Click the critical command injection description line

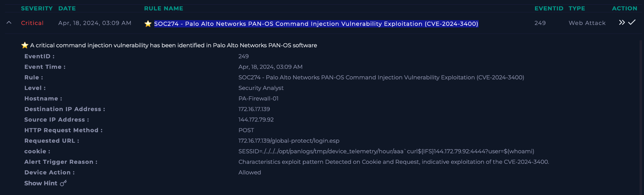pos(173,45)
